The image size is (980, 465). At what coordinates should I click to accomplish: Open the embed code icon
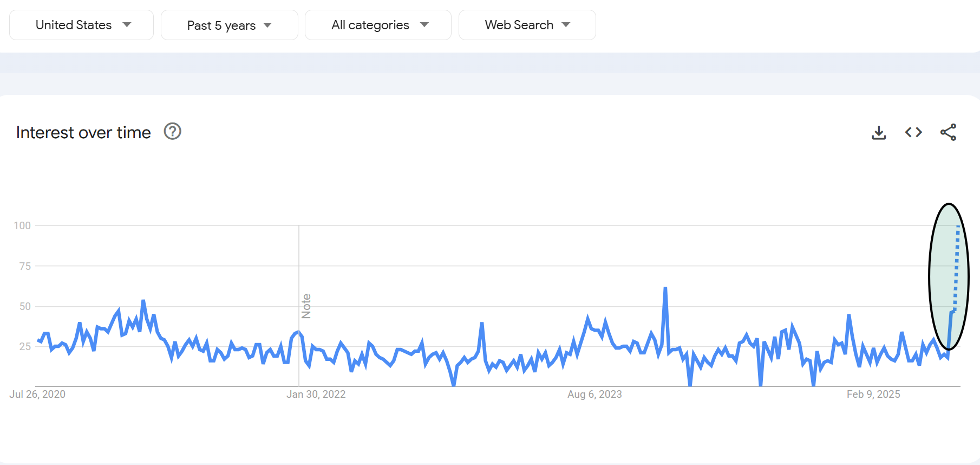[913, 132]
